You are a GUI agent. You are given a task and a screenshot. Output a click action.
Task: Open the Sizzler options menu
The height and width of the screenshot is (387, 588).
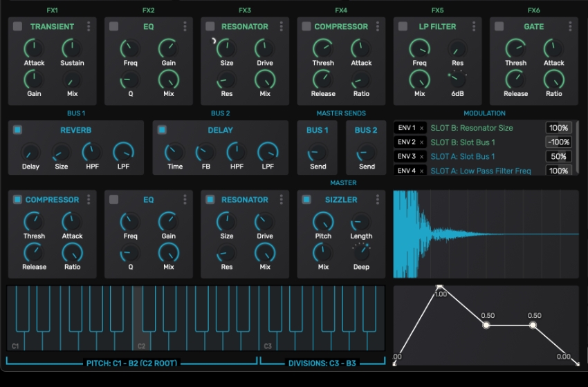click(x=378, y=199)
